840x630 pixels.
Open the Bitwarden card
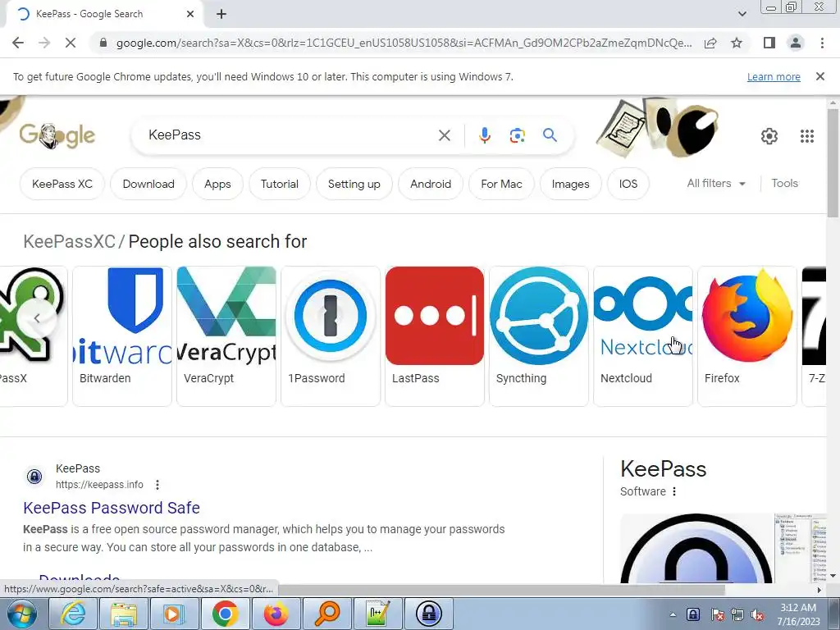pos(122,336)
